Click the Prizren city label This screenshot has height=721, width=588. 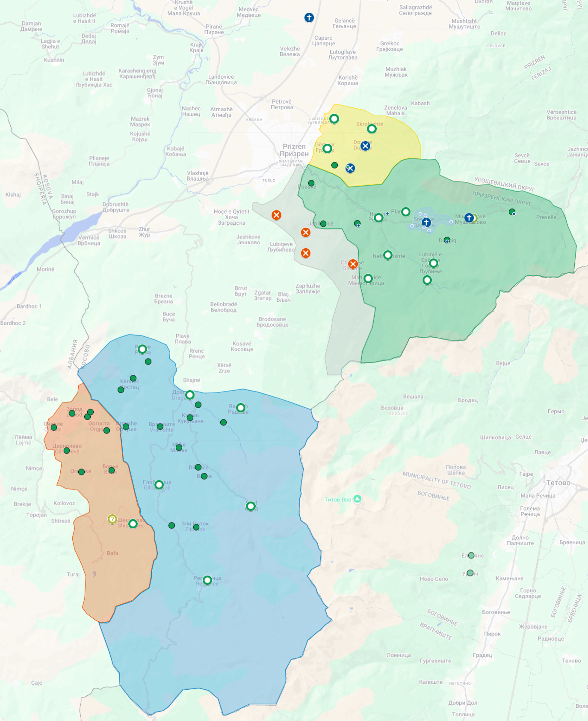click(x=294, y=150)
